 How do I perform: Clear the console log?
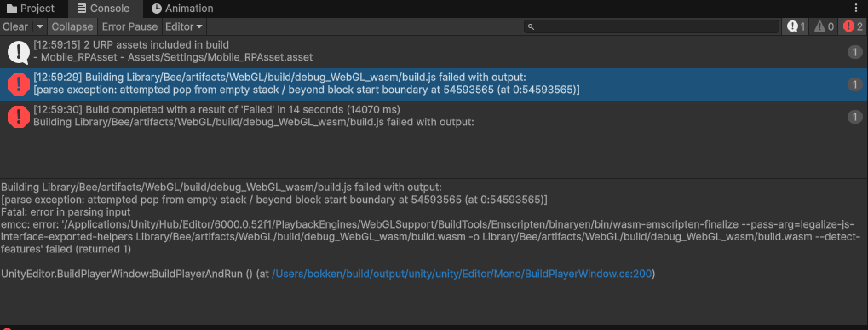(15, 26)
